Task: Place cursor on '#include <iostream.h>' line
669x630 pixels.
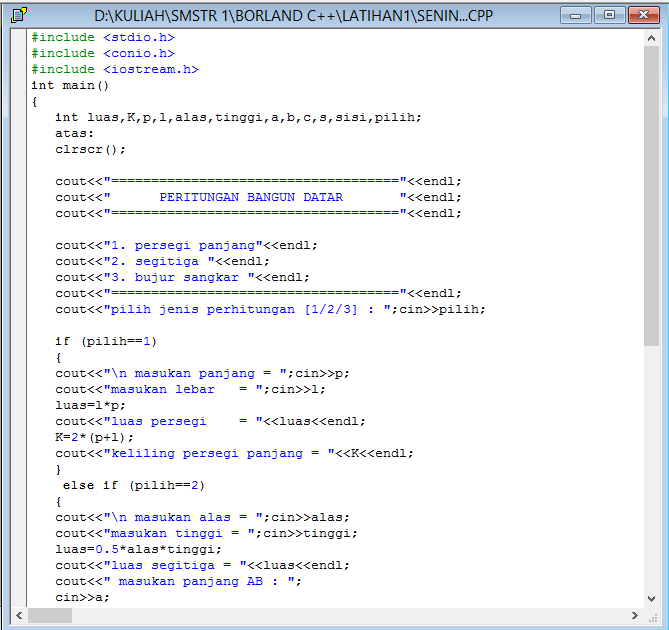Action: (115, 70)
